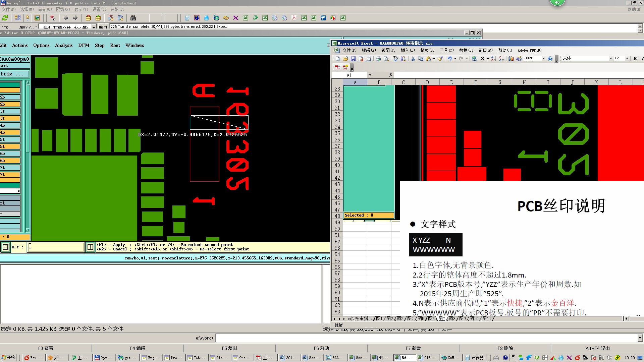Open Excel 格式(O) menu
The height and width of the screenshot is (362, 644).
(x=427, y=50)
